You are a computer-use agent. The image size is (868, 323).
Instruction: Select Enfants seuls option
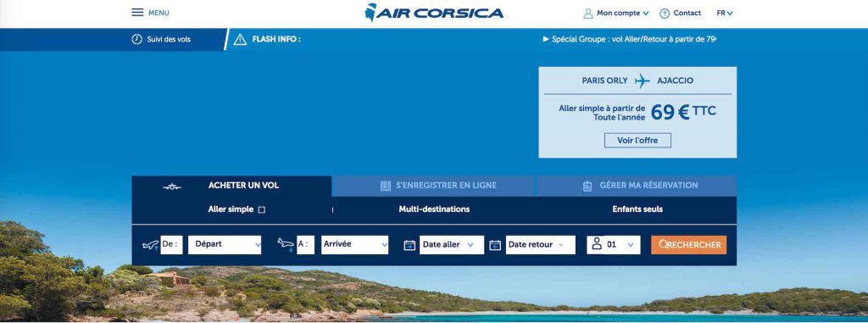[x=637, y=209]
